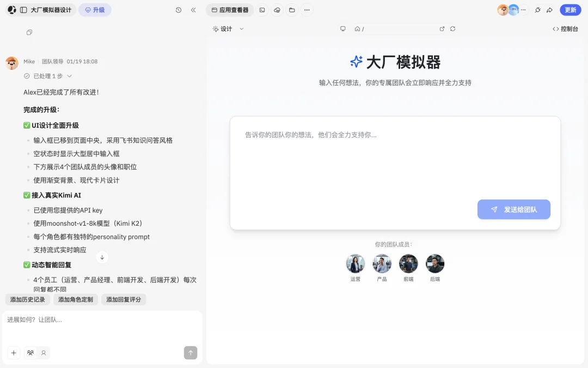Screen dimensions: 588x368
Task: Open the 控制台 console panel
Action: pos(565,29)
